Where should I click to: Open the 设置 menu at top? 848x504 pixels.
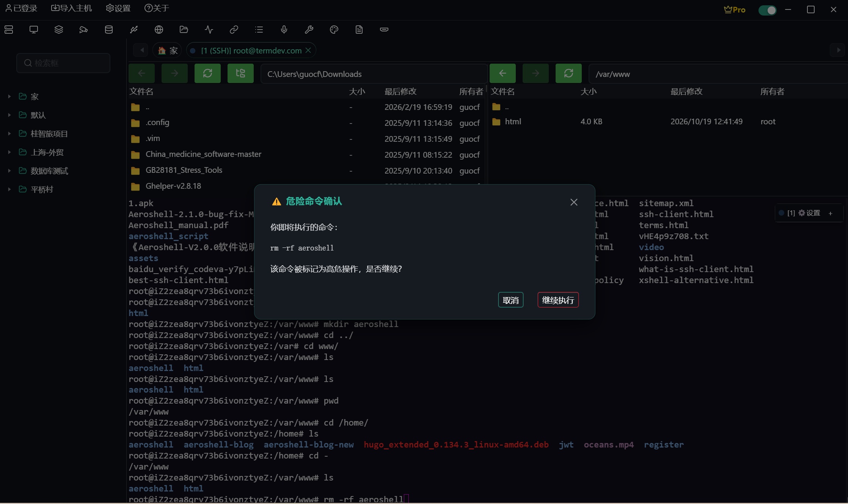pos(118,8)
